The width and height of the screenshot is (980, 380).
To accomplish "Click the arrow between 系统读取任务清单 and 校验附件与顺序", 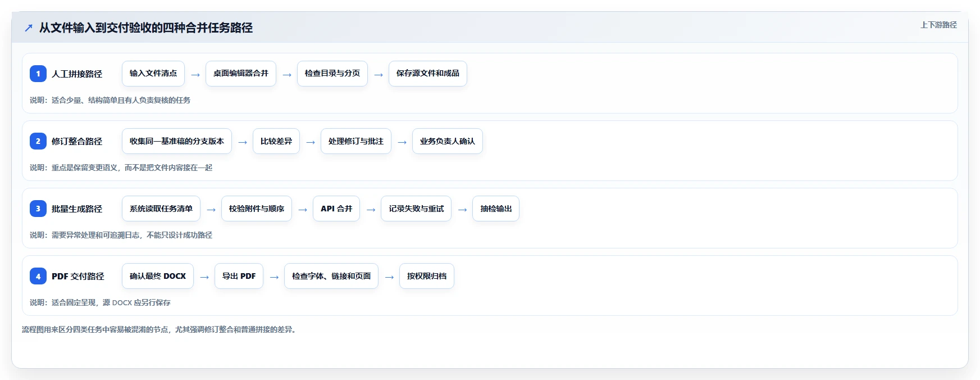I will pyautogui.click(x=211, y=209).
